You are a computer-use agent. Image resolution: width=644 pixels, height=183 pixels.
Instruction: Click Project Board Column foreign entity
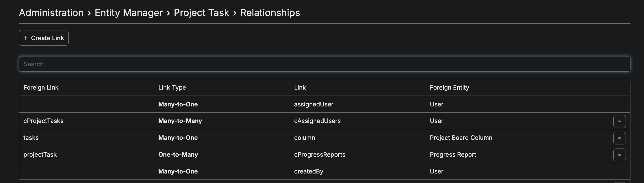click(x=461, y=138)
